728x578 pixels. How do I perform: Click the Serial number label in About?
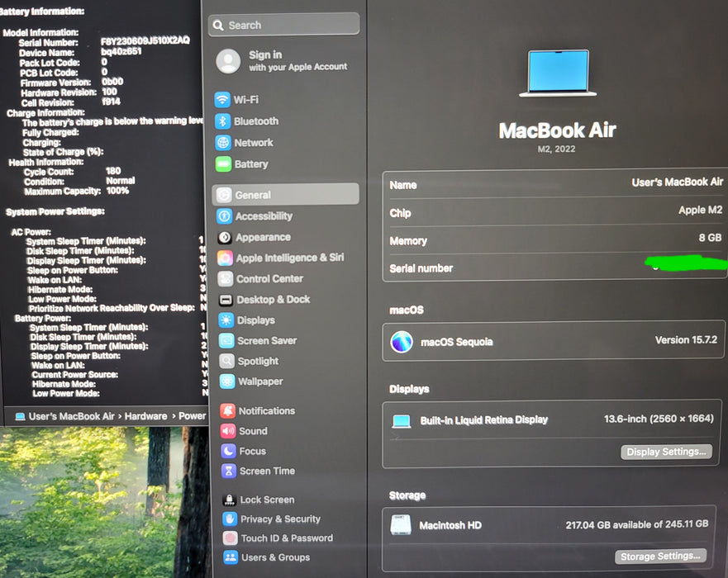click(x=421, y=268)
